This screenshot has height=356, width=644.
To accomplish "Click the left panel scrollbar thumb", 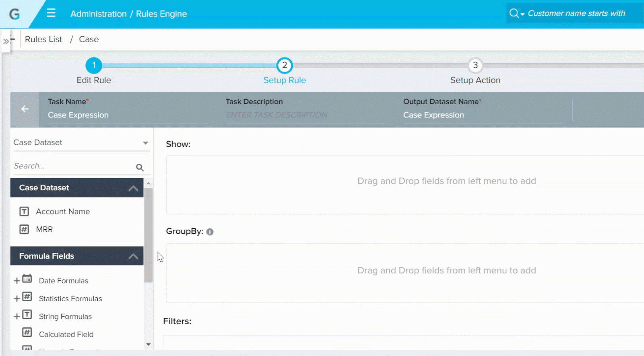I will tap(149, 235).
